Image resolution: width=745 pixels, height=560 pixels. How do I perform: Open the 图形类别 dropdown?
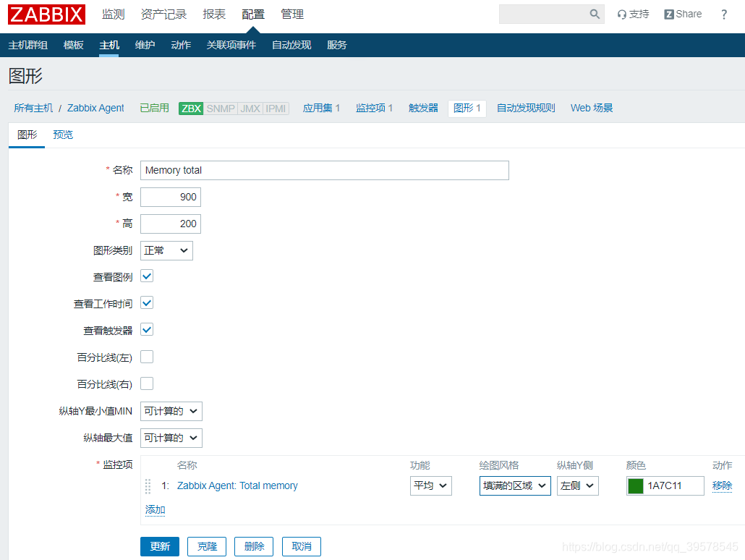[x=166, y=250]
